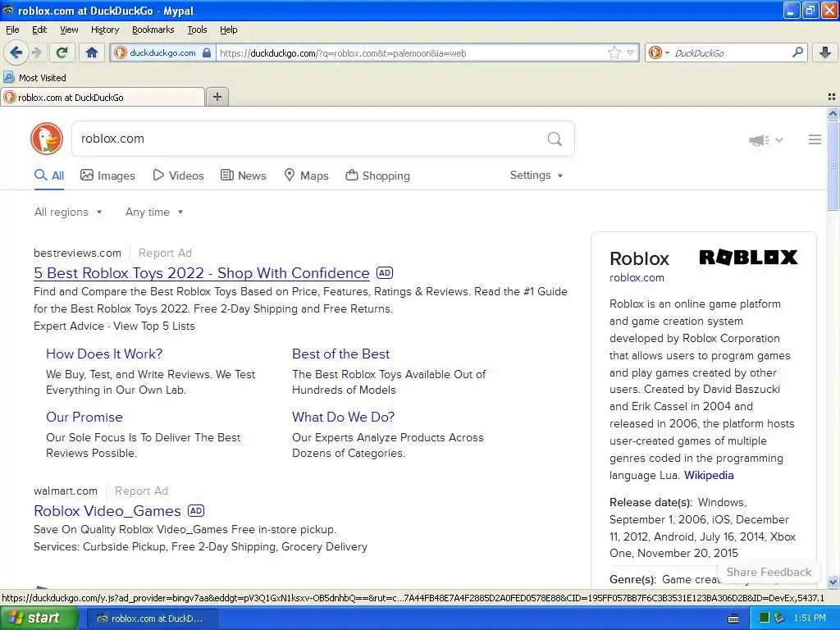The height and width of the screenshot is (630, 840).
Task: Click the ROBLOX logo image
Action: (748, 257)
